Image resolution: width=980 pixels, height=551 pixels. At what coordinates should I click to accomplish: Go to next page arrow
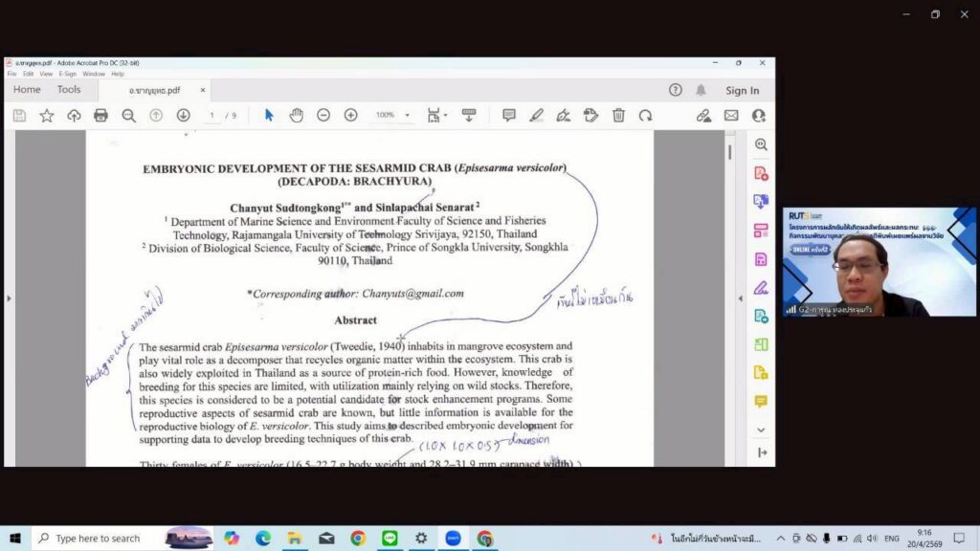click(183, 115)
